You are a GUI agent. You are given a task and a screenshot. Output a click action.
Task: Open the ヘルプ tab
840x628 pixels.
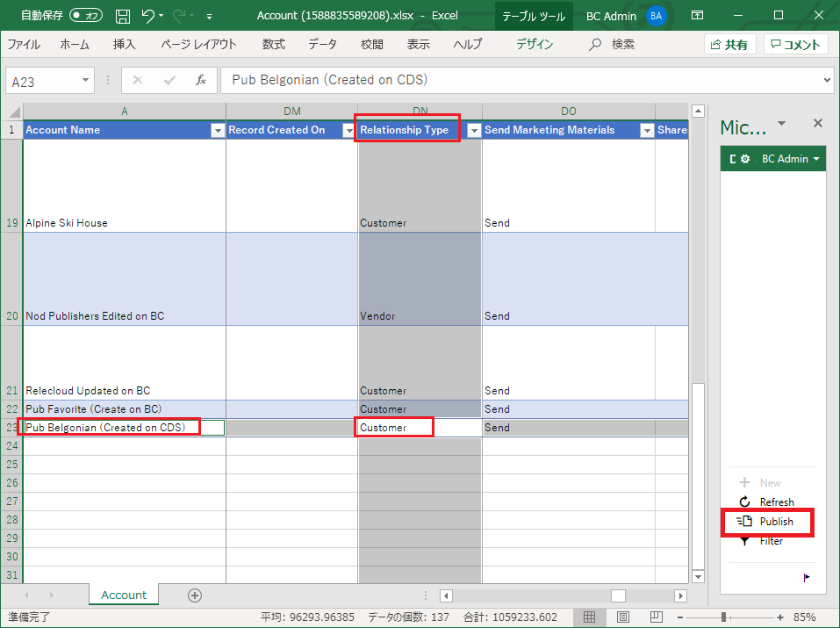[x=468, y=45]
